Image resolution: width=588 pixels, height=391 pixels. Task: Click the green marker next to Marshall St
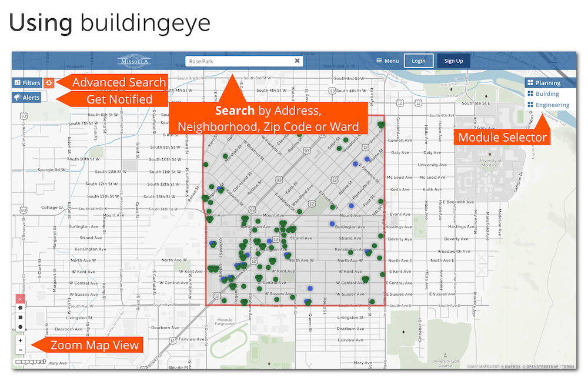click(225, 156)
